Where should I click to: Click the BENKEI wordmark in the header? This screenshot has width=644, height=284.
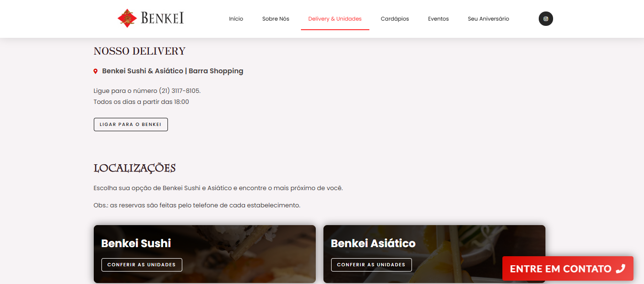coord(163,18)
